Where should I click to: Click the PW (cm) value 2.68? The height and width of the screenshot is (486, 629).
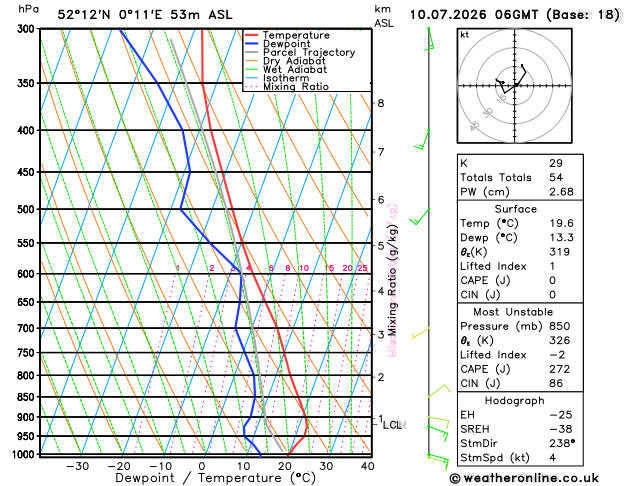[561, 192]
